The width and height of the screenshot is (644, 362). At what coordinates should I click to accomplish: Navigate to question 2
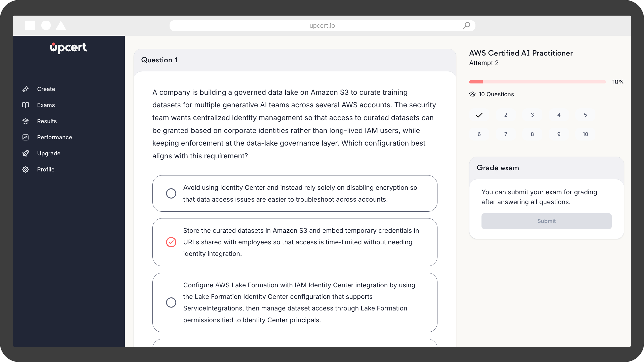pyautogui.click(x=506, y=115)
